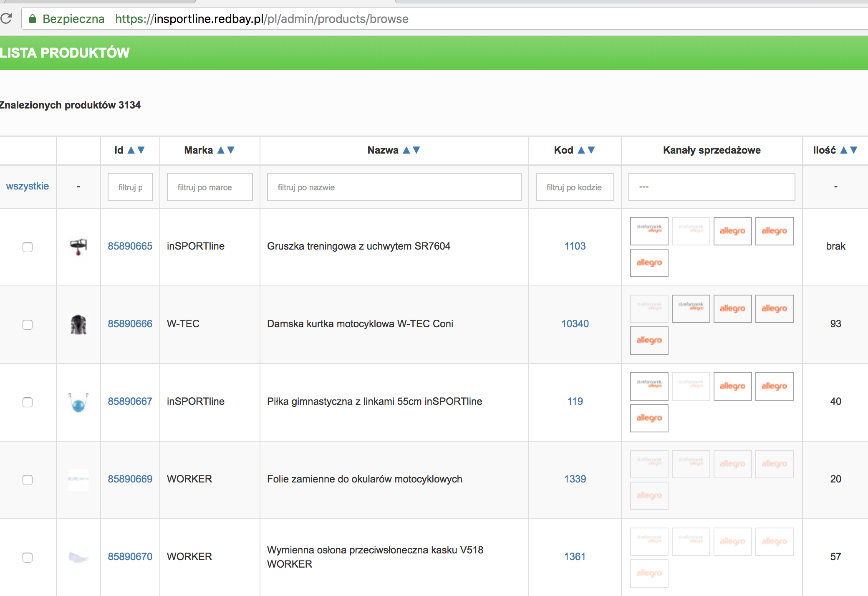Click thumbnail of Gruszka treningowa product

click(78, 246)
